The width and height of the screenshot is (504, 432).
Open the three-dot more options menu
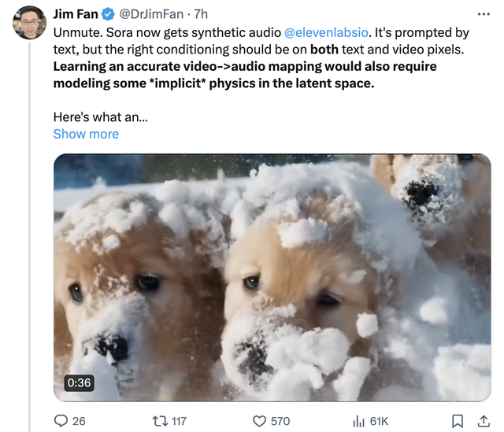click(x=483, y=14)
